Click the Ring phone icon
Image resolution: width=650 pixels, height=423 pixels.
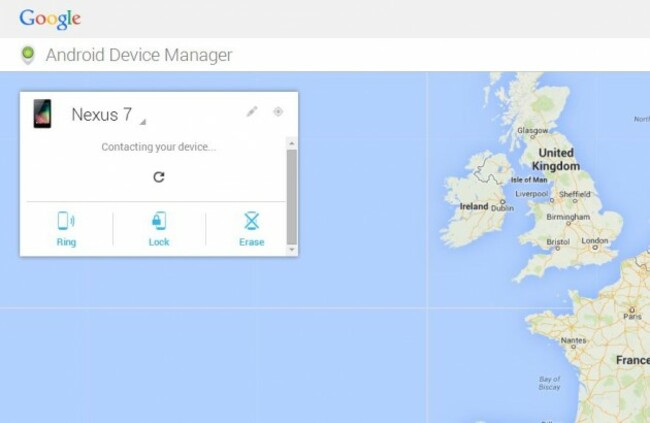click(66, 221)
